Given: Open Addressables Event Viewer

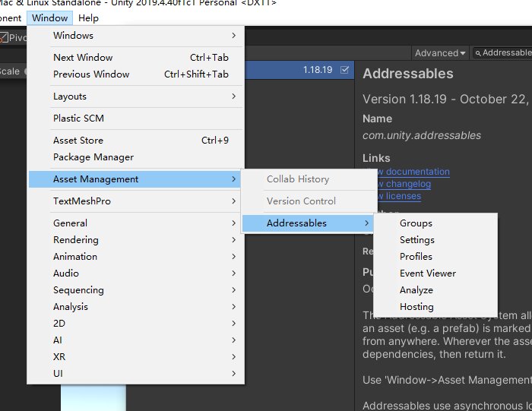Looking at the screenshot, I should [435, 273].
